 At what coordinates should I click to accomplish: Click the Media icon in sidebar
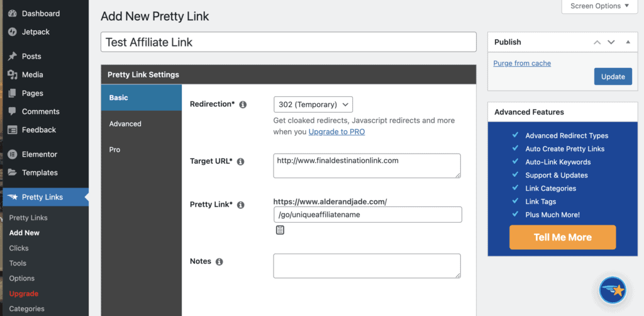(13, 75)
